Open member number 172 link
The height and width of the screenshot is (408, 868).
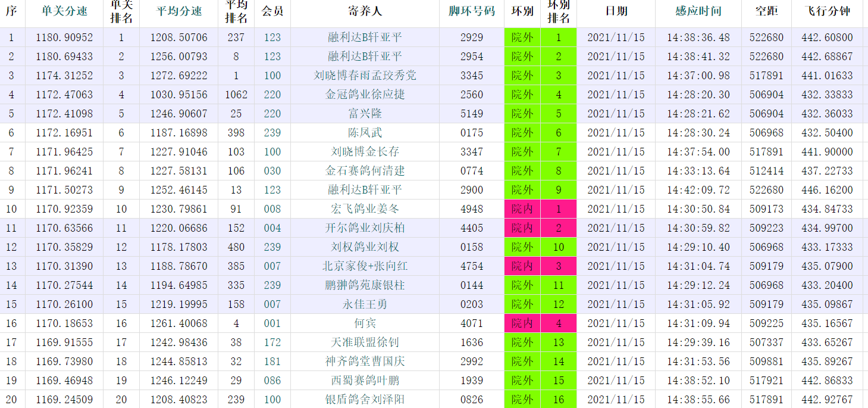click(x=272, y=342)
